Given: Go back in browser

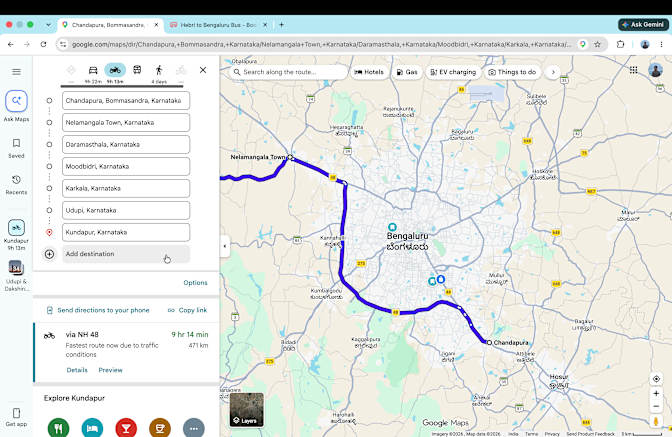Looking at the screenshot, I should coord(11,44).
